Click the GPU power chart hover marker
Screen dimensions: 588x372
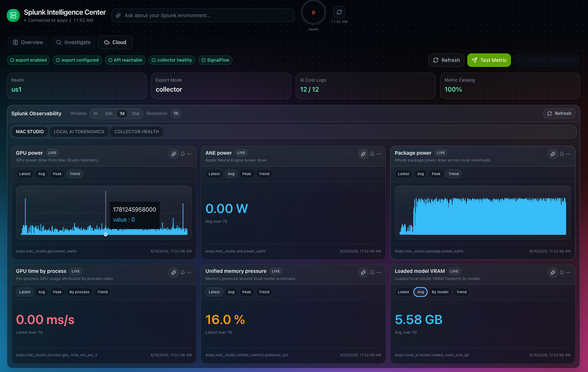point(106,235)
